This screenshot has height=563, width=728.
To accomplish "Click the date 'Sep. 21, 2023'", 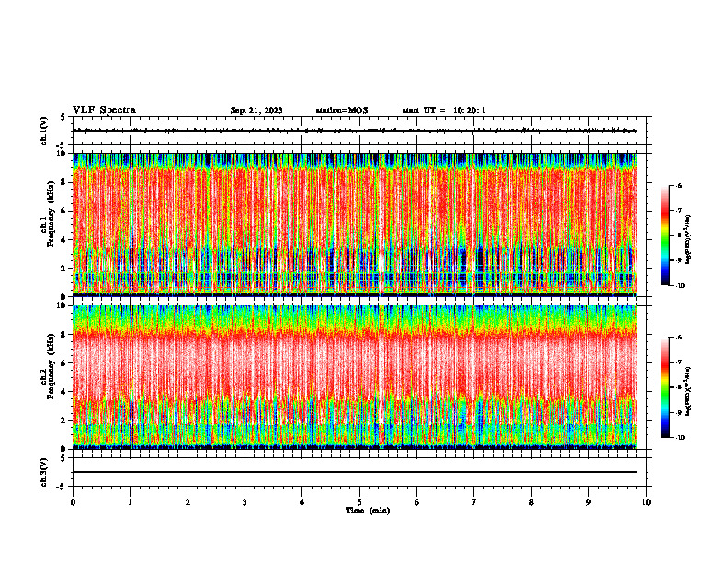I will (x=256, y=110).
